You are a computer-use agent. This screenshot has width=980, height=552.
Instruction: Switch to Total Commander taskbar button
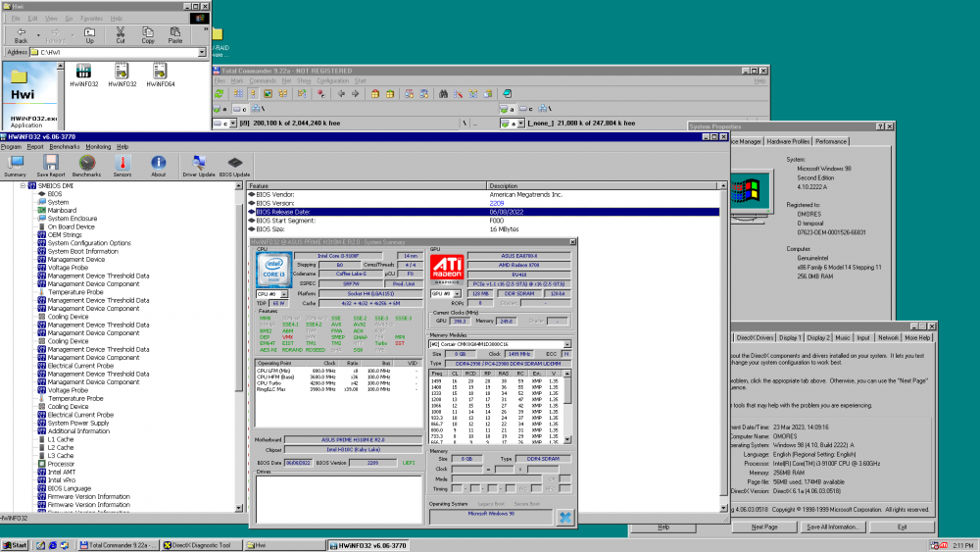coord(118,545)
